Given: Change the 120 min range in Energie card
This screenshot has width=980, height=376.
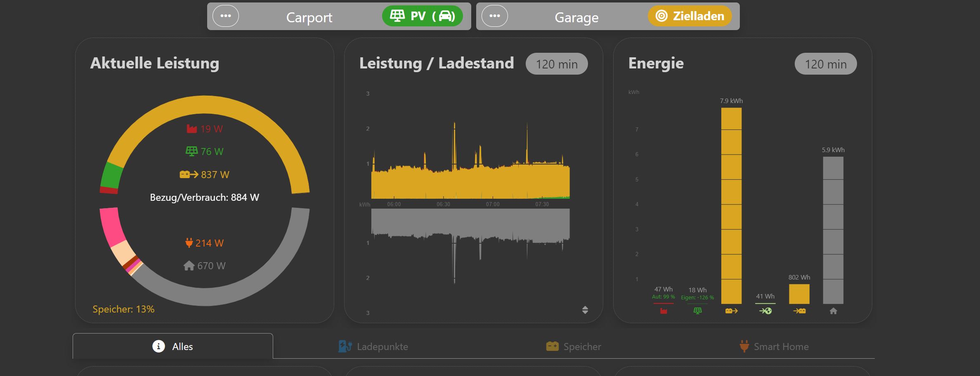Looking at the screenshot, I should [826, 64].
